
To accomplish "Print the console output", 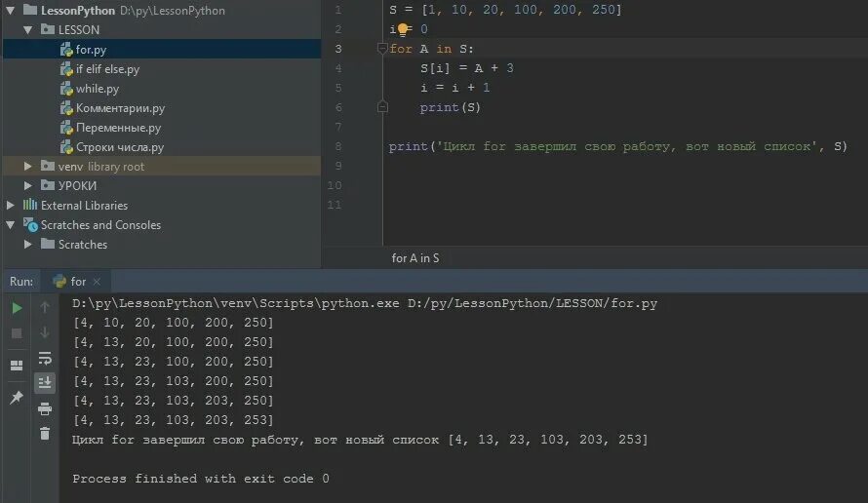I will point(45,408).
